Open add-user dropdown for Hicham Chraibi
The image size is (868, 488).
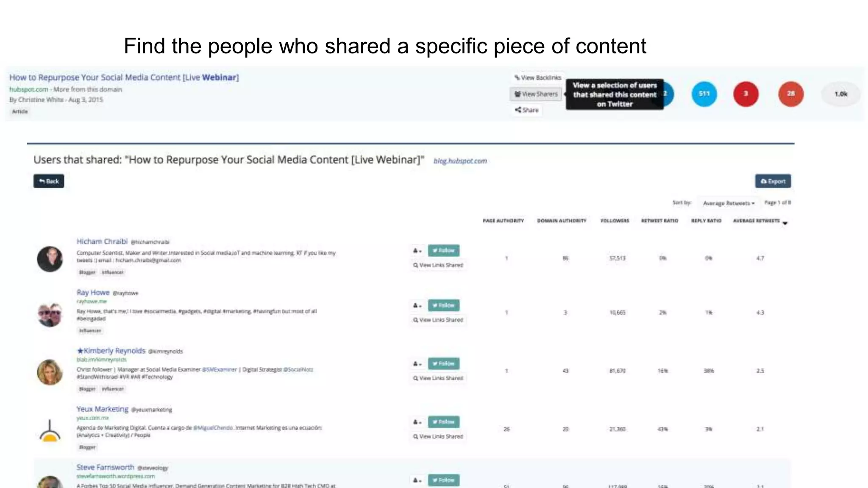click(x=417, y=251)
